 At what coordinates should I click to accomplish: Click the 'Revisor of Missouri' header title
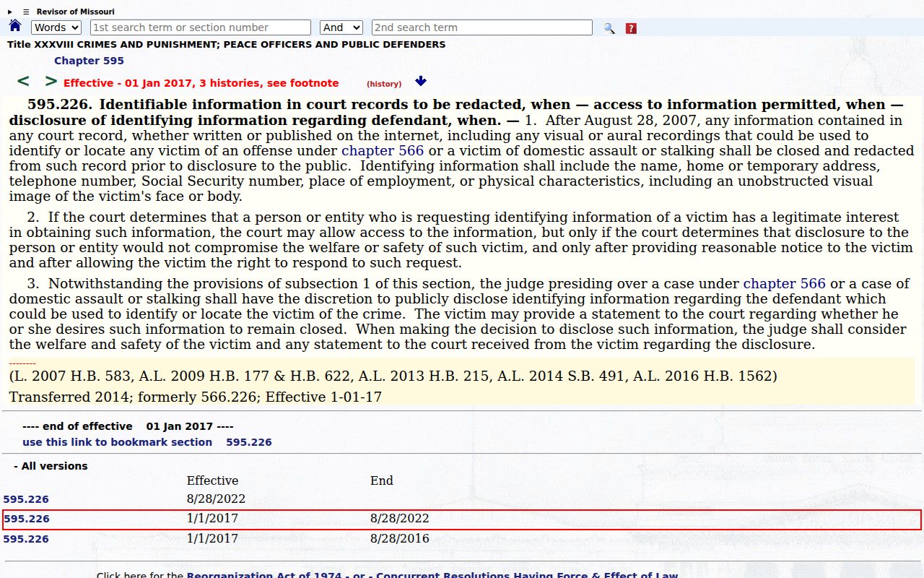click(75, 12)
